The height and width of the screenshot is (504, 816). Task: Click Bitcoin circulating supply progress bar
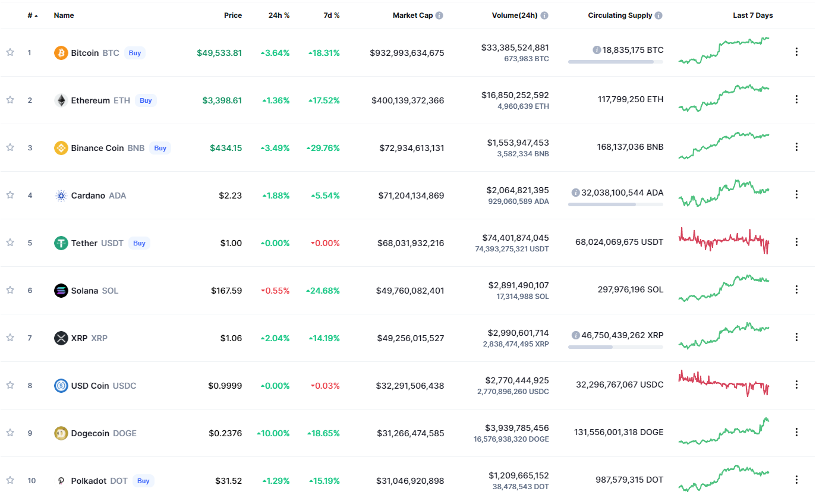point(616,62)
